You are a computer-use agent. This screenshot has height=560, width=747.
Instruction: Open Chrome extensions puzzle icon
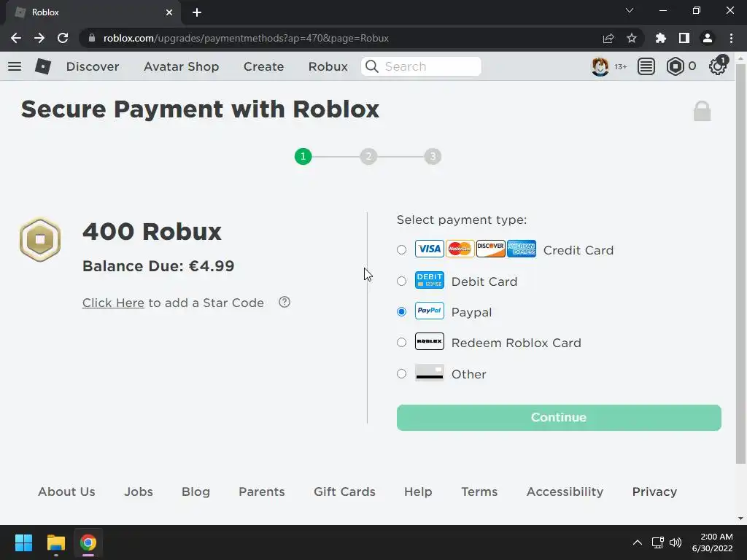[661, 38]
